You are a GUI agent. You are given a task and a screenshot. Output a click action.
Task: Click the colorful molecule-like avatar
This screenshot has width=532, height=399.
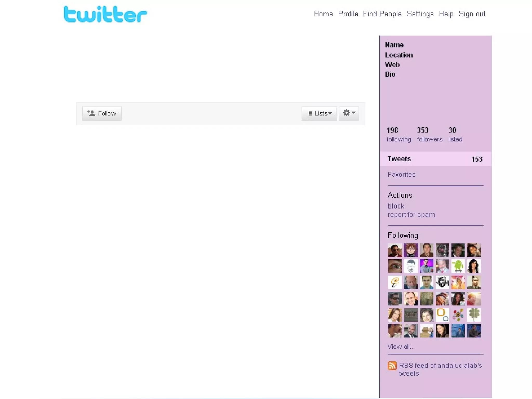(458, 315)
